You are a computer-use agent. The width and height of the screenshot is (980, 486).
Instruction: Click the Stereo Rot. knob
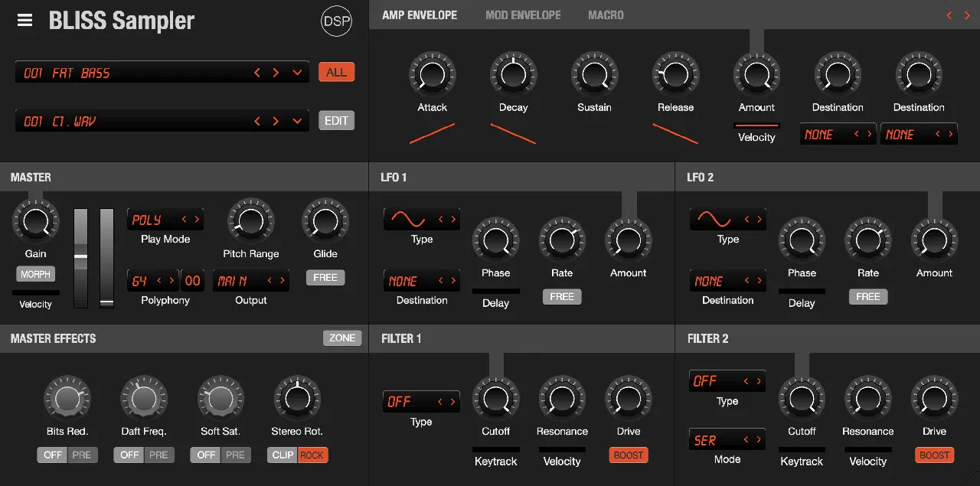tap(297, 399)
